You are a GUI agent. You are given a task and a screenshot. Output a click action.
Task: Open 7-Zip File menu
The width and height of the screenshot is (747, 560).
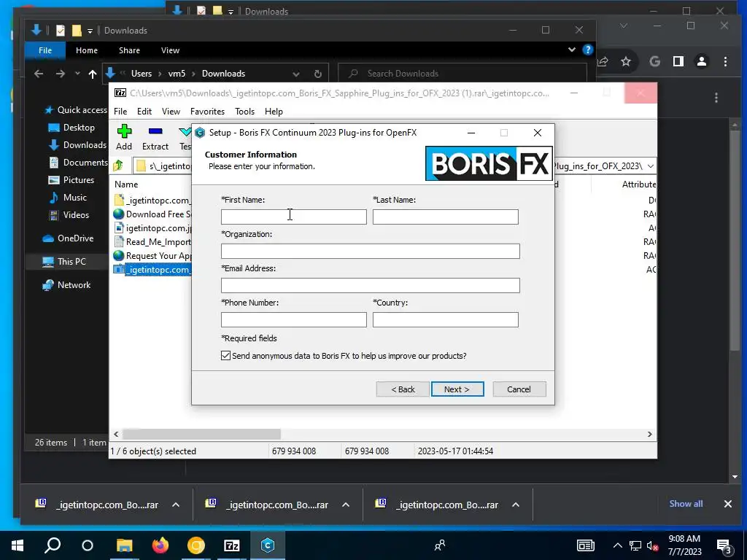pos(120,112)
